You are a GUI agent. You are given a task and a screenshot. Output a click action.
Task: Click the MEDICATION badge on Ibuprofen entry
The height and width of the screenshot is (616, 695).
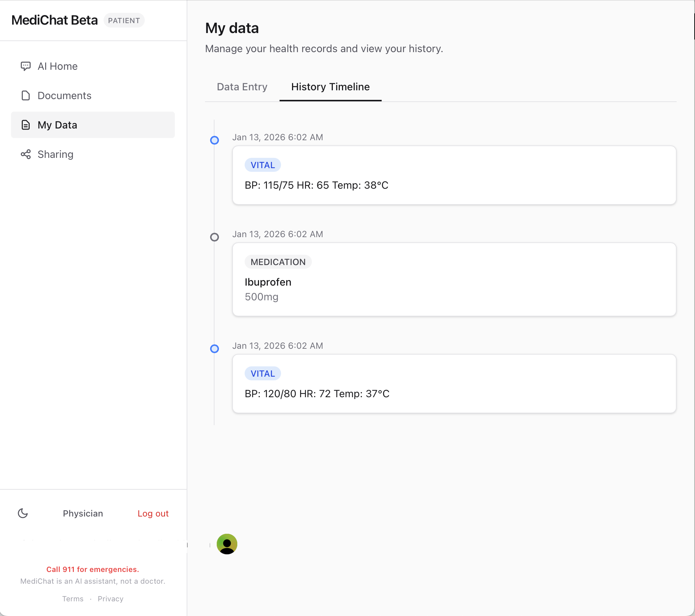tap(278, 262)
